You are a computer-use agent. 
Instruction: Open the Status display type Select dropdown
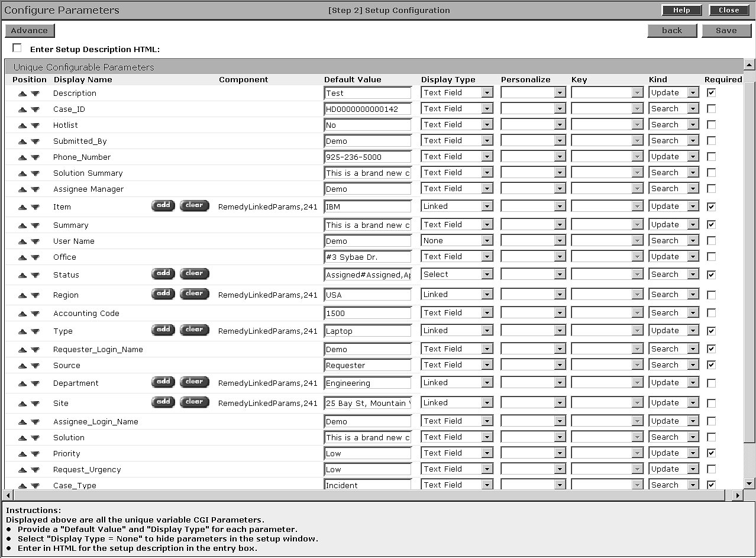point(457,274)
